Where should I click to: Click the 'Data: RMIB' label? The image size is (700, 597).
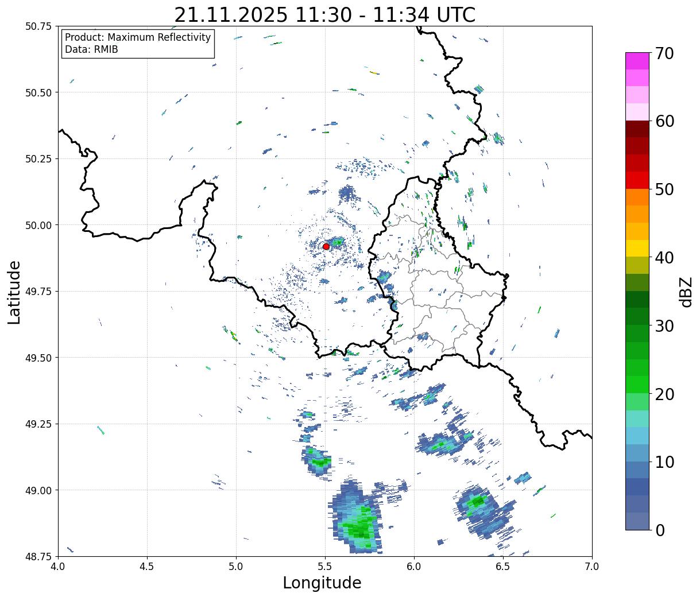pos(91,49)
